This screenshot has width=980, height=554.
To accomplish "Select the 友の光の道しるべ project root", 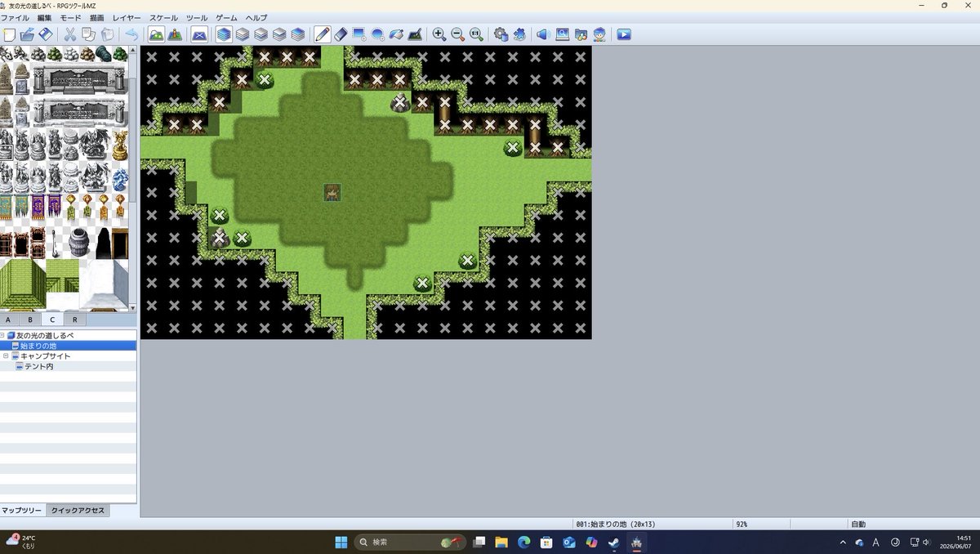I will (x=45, y=336).
